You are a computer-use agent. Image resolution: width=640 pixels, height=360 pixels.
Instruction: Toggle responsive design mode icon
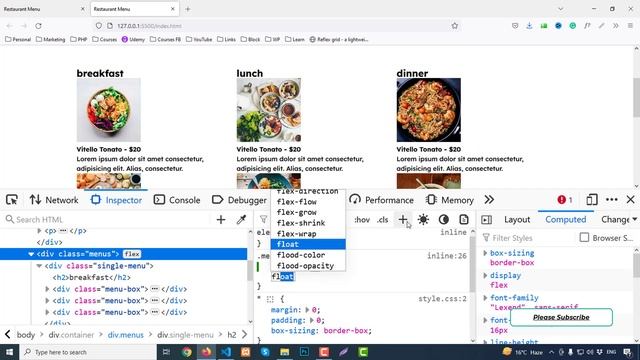pos(591,200)
